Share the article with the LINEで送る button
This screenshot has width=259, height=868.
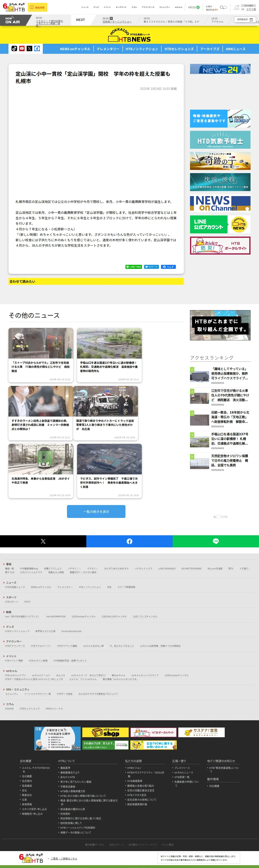(x=134, y=267)
